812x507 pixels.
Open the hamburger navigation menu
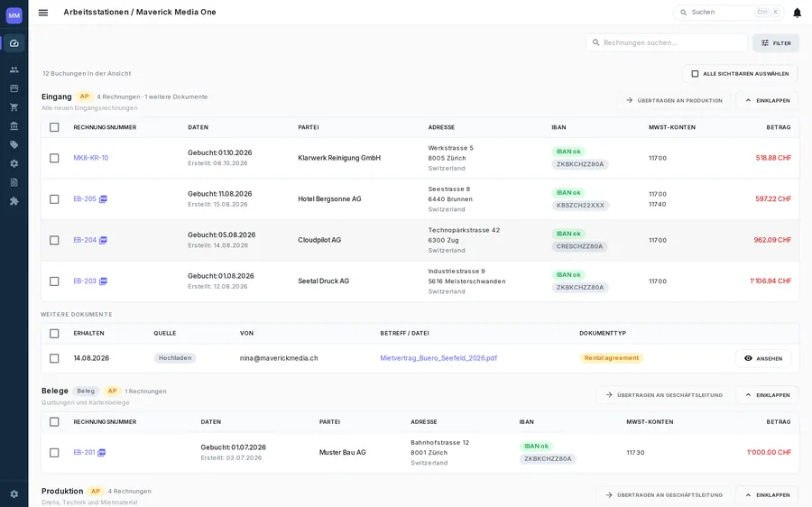(x=43, y=13)
